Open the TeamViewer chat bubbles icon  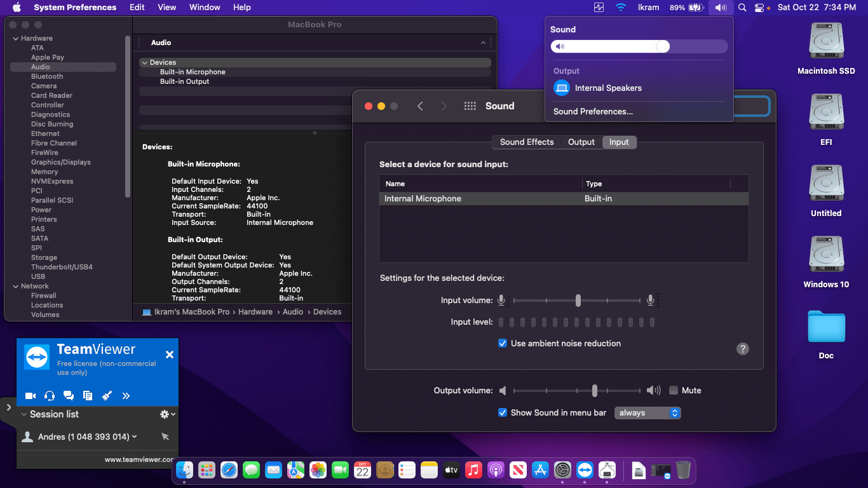click(x=69, y=396)
